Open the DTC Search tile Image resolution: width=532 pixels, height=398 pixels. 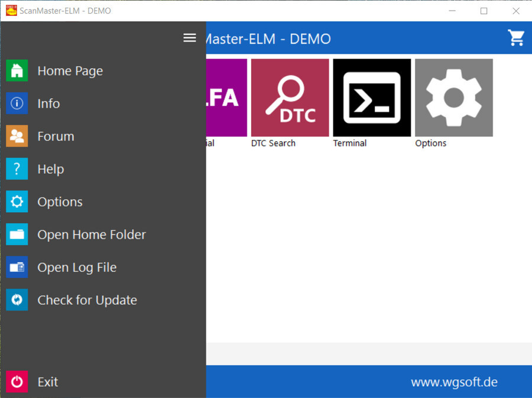tap(290, 97)
